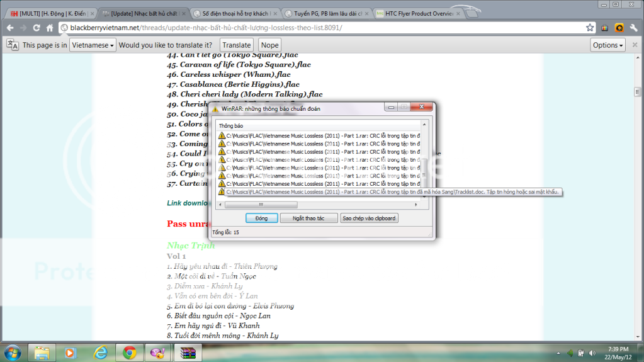The image size is (644, 362).
Task: Show hidden tray icons arrow
Action: pyautogui.click(x=558, y=353)
